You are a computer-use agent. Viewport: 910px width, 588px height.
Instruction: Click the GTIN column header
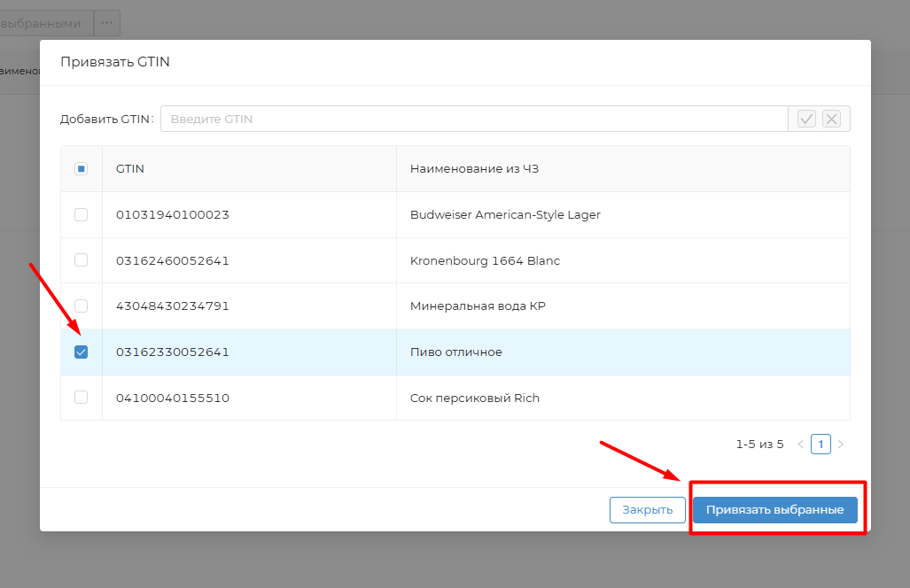pos(130,169)
